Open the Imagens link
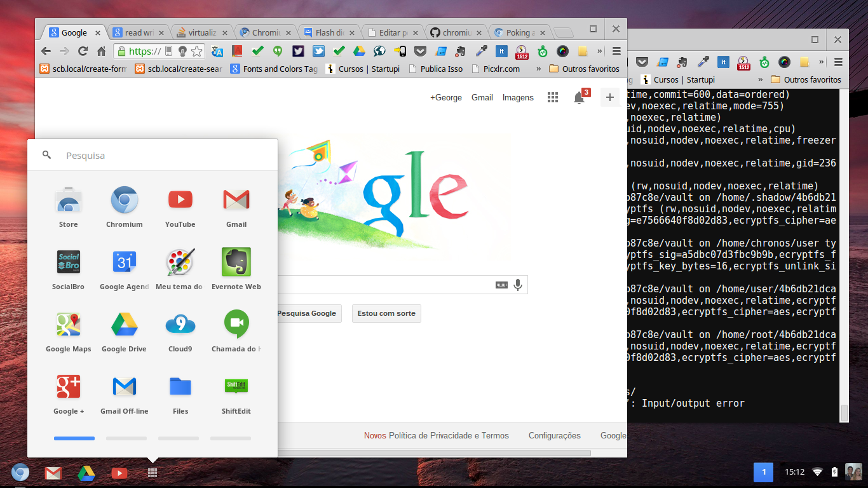The width and height of the screenshot is (868, 488). [518, 97]
